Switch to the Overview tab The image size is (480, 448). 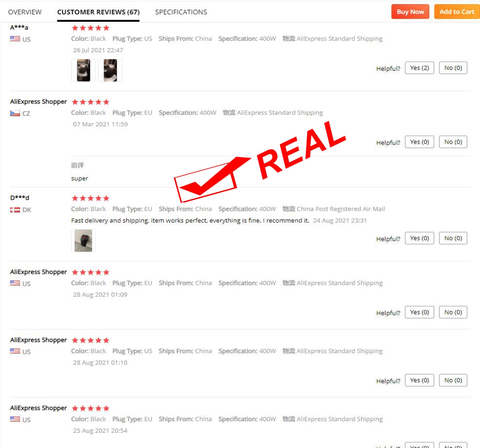[x=25, y=12]
